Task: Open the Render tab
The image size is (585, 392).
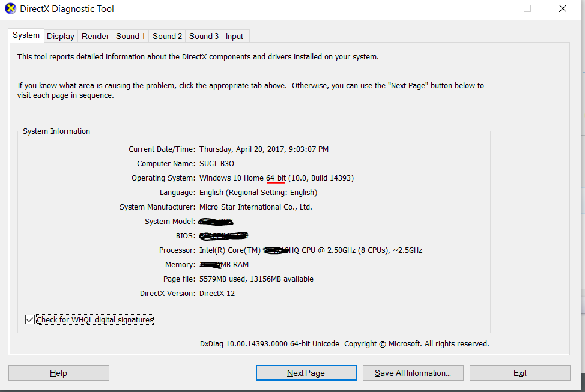Action: 95,36
